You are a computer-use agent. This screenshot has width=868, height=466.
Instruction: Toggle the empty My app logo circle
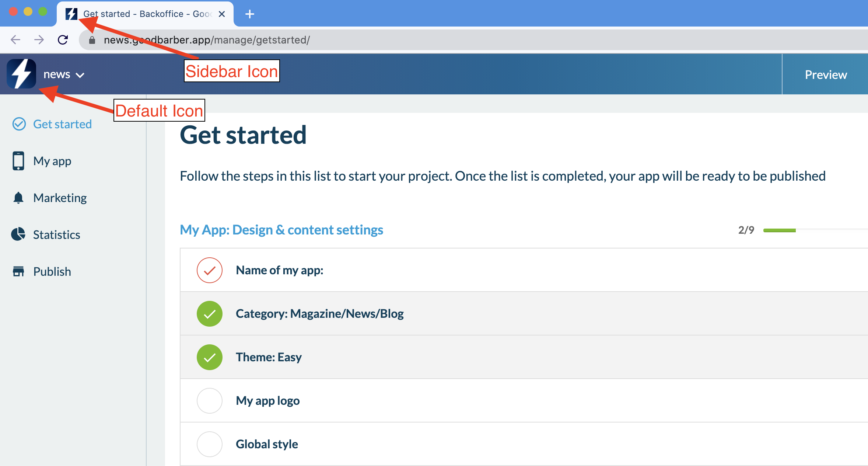[209, 401]
